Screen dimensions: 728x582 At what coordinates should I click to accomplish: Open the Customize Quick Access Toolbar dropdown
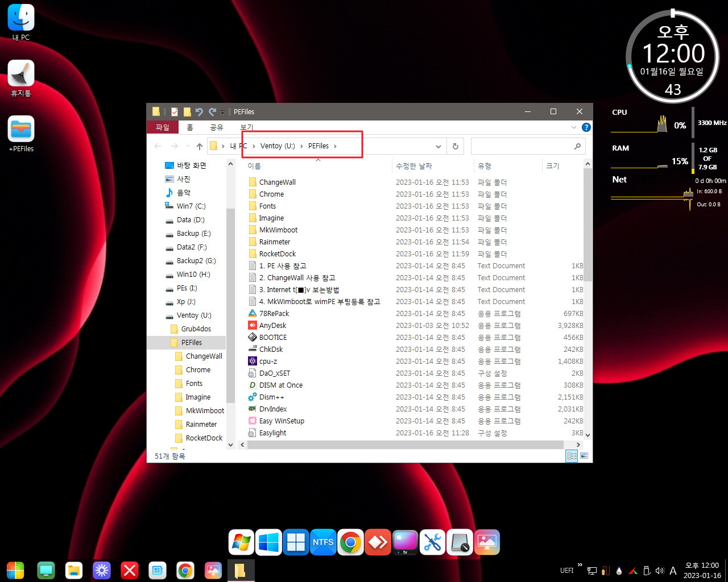click(222, 112)
